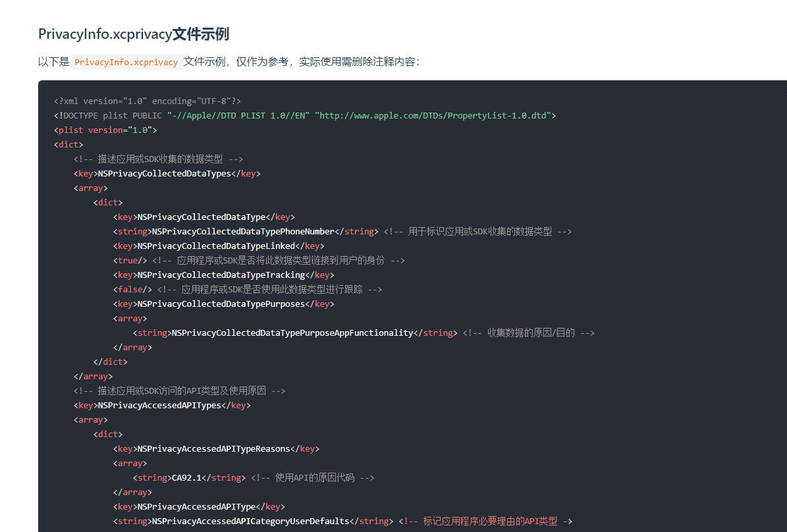The height and width of the screenshot is (532, 787).
Task: Click the key NSPrivacyAccessedAPITypeReasons
Action: tap(216, 448)
